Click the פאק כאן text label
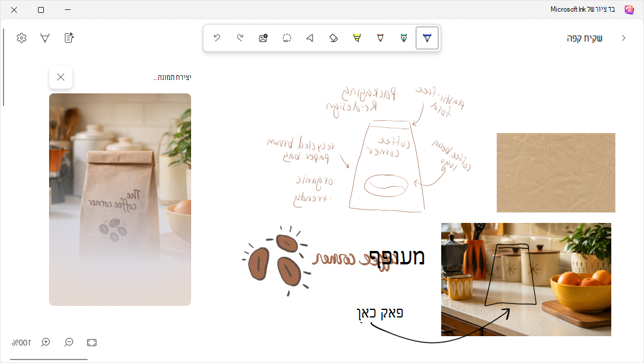Image resolution: width=644 pixels, height=363 pixels. click(380, 313)
